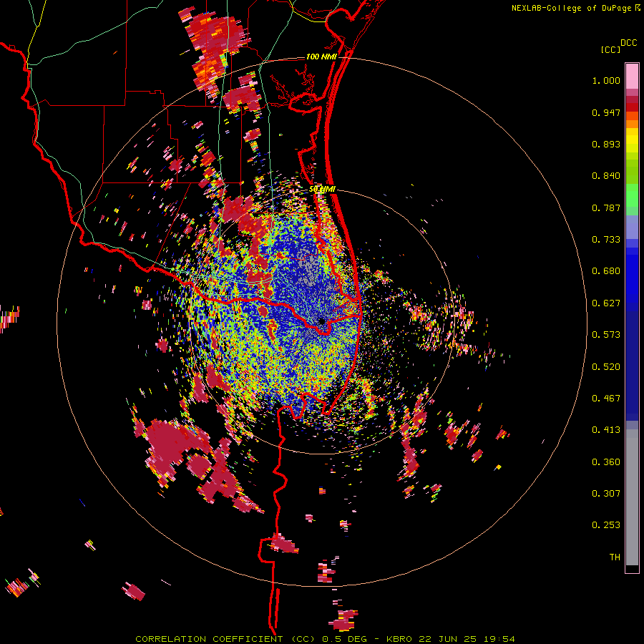Click the KBRO station identifier
Image resolution: width=644 pixels, height=644 pixels.
click(x=400, y=639)
